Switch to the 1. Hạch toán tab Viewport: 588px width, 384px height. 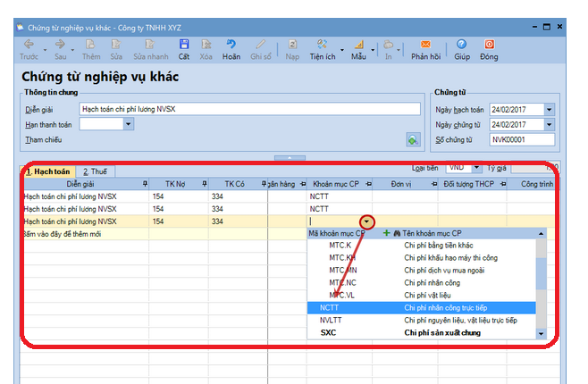(49, 171)
